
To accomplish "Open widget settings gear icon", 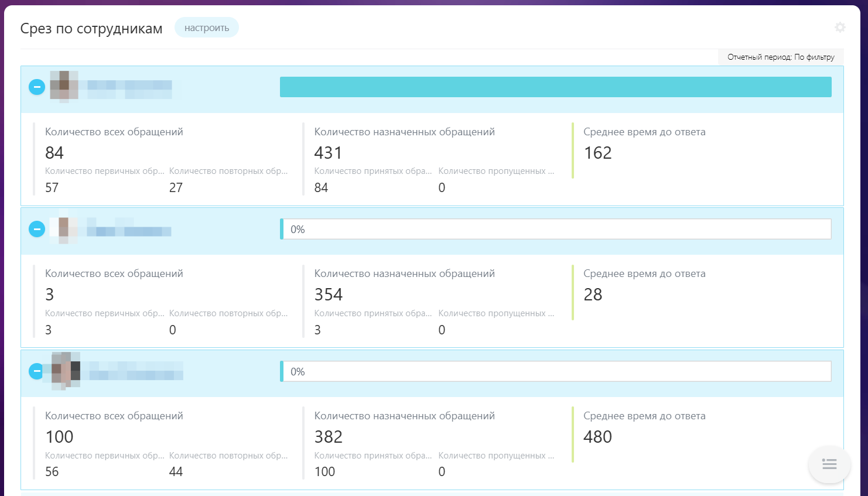I will click(x=840, y=28).
